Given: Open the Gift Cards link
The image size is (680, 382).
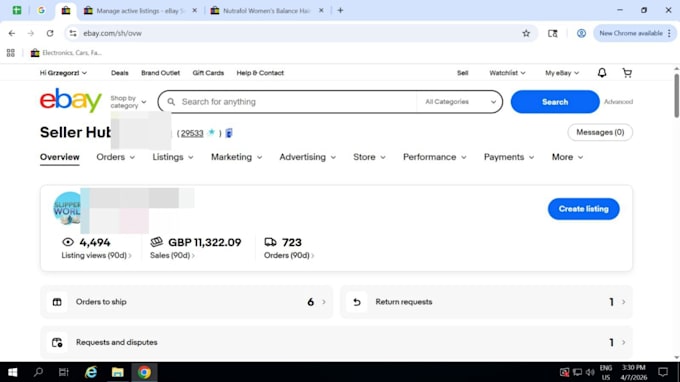Looking at the screenshot, I should (208, 73).
